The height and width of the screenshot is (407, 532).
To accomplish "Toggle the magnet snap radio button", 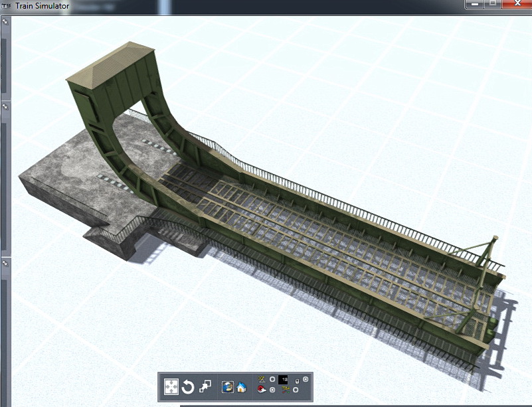I will (272, 390).
